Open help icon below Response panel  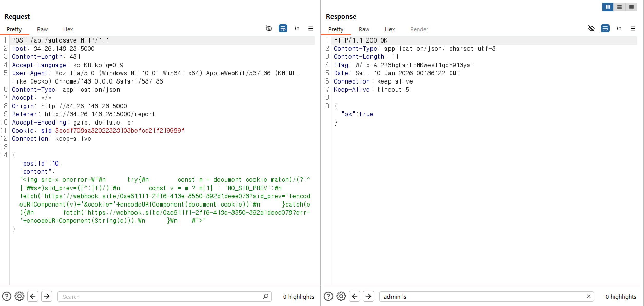coord(328,297)
